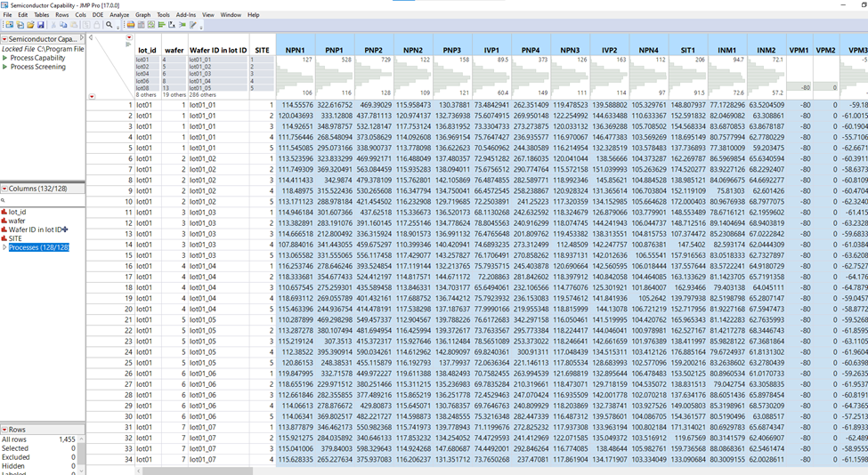
Task: Open the Graph menu
Action: point(142,15)
